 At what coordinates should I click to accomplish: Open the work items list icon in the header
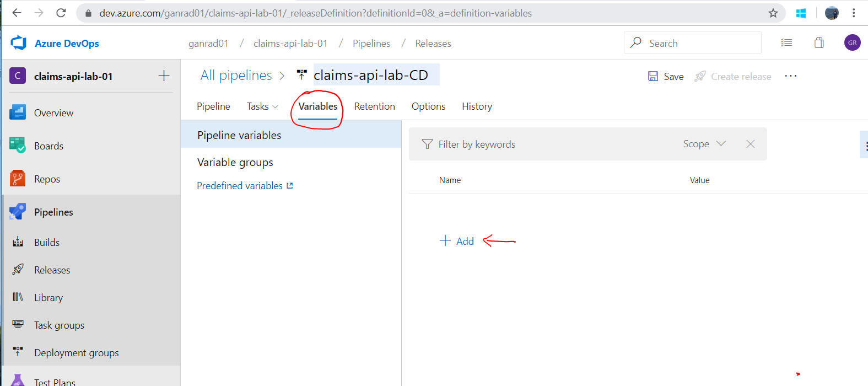click(x=786, y=42)
